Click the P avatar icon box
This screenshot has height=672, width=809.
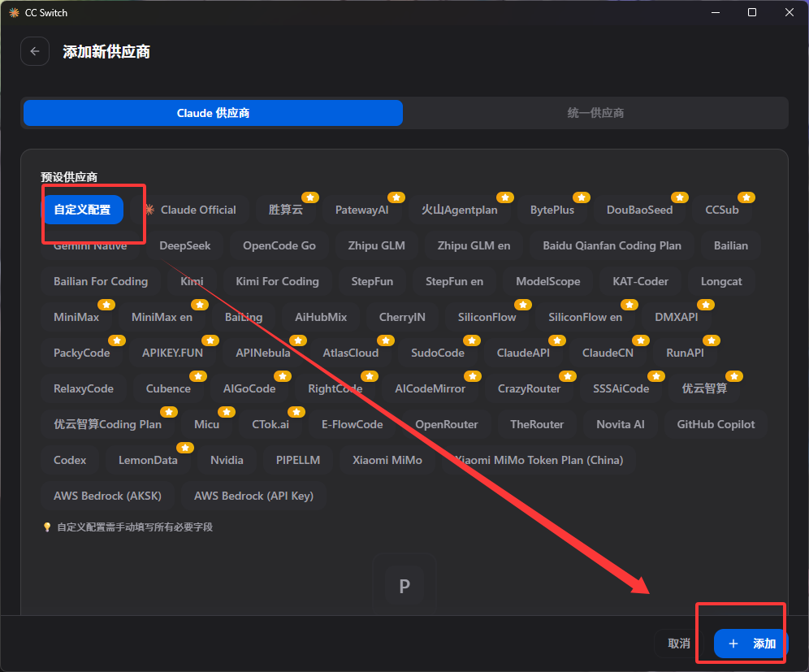(x=404, y=585)
